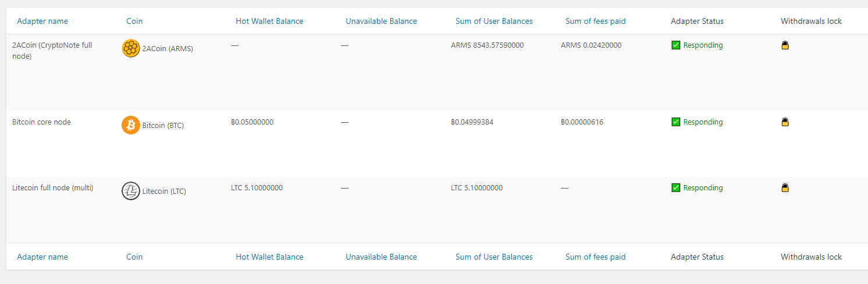Click the Litecoin coin logo icon

point(131,191)
